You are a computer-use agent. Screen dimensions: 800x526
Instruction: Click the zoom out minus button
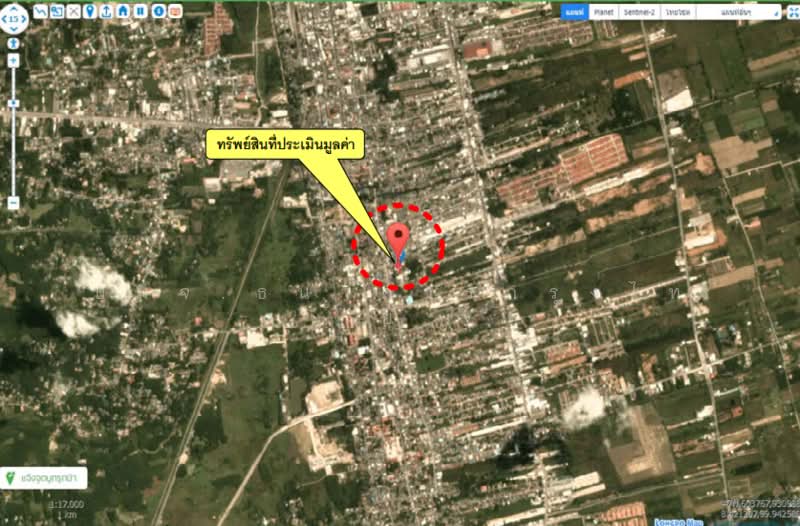pos(13,202)
